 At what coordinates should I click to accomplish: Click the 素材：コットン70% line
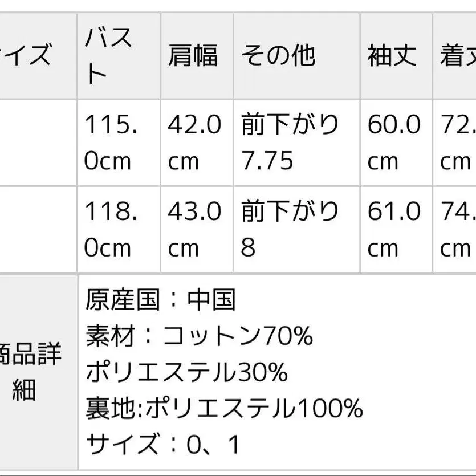(200, 336)
